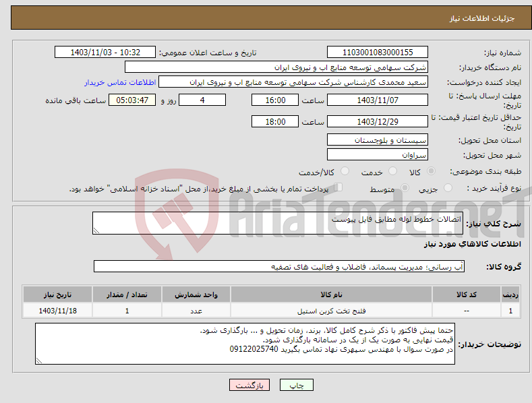Screen dimensions: 532x403
Task: Click the goods group field آب رسانی
Action: point(279,267)
